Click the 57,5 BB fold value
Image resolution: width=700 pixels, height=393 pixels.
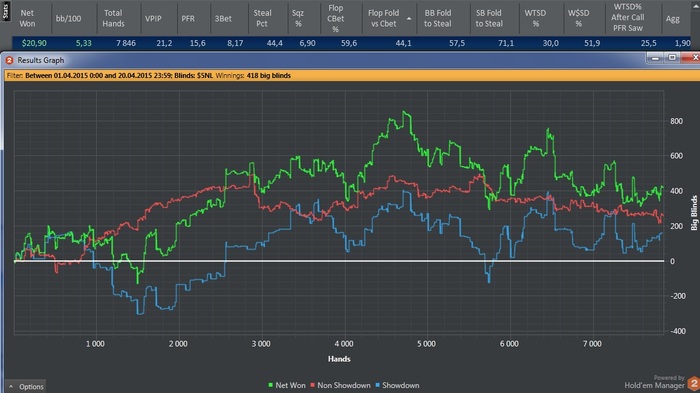(x=457, y=43)
